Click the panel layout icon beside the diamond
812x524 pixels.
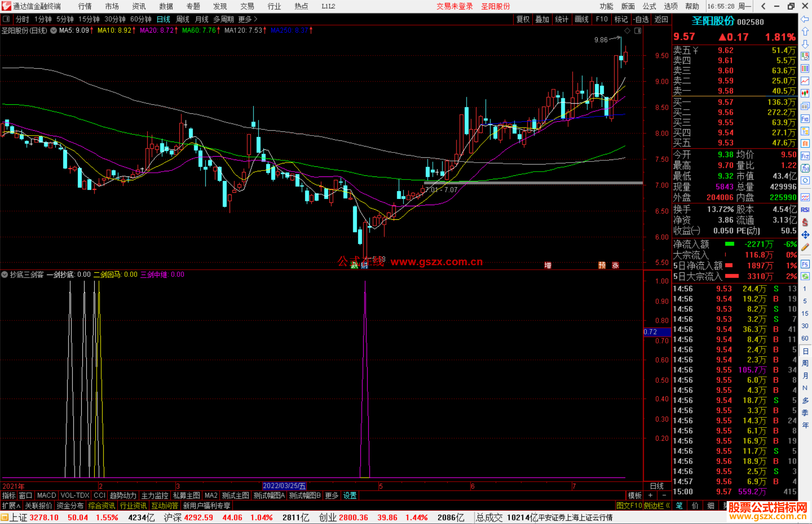[638, 31]
